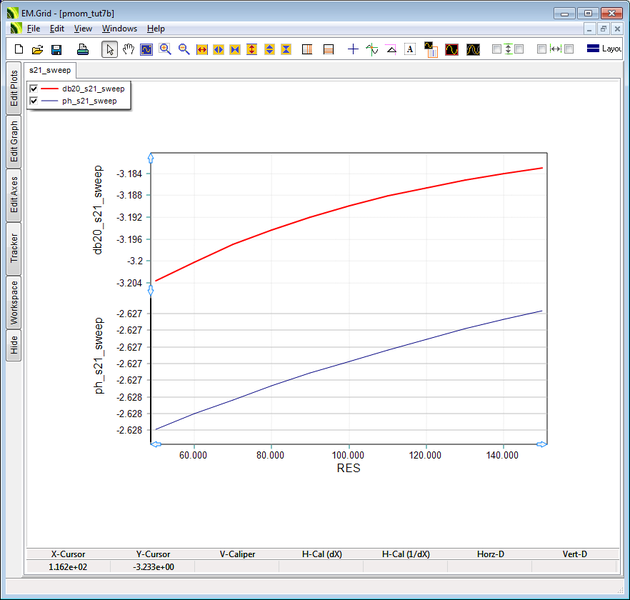The image size is (630, 600).
Task: Select the arrow pointer tool
Action: 110,49
